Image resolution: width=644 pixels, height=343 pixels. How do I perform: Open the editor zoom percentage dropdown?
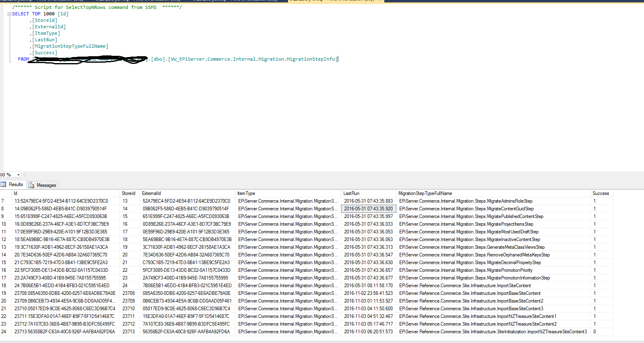point(18,175)
